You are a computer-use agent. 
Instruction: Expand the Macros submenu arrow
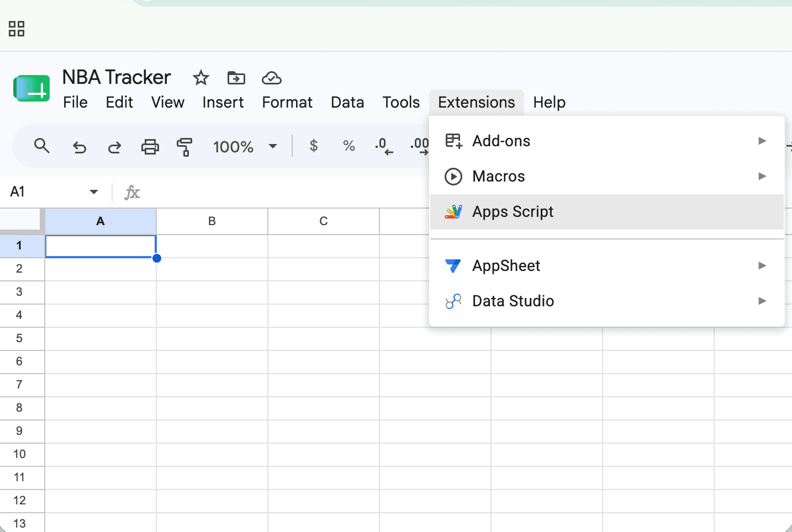(x=762, y=176)
